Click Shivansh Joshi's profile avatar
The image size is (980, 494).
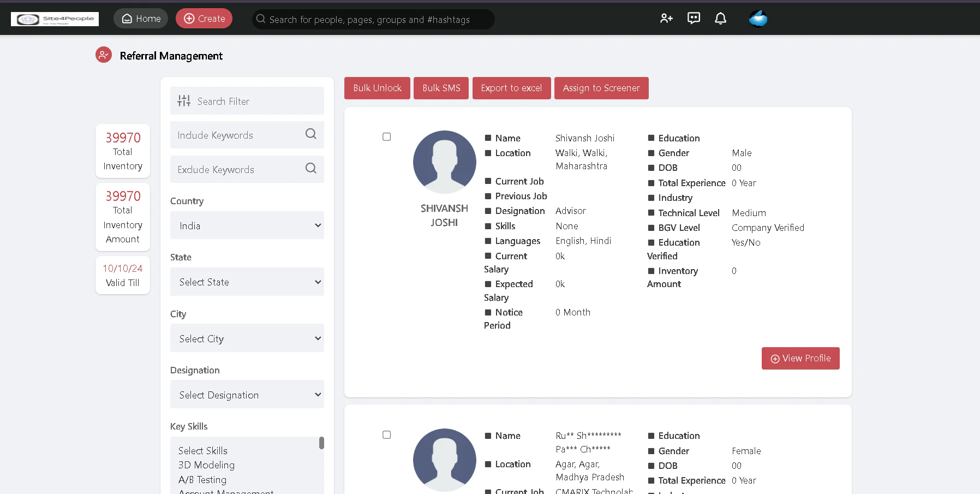[x=444, y=162]
